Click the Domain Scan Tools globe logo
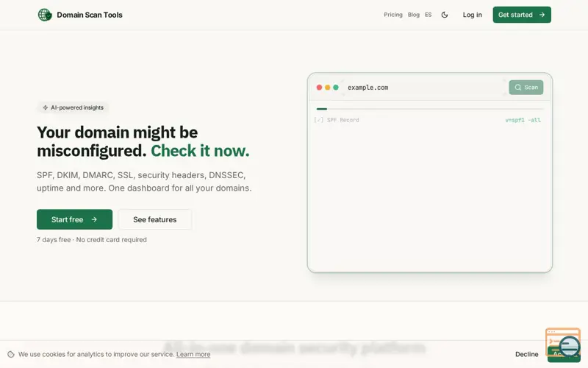 (x=45, y=15)
